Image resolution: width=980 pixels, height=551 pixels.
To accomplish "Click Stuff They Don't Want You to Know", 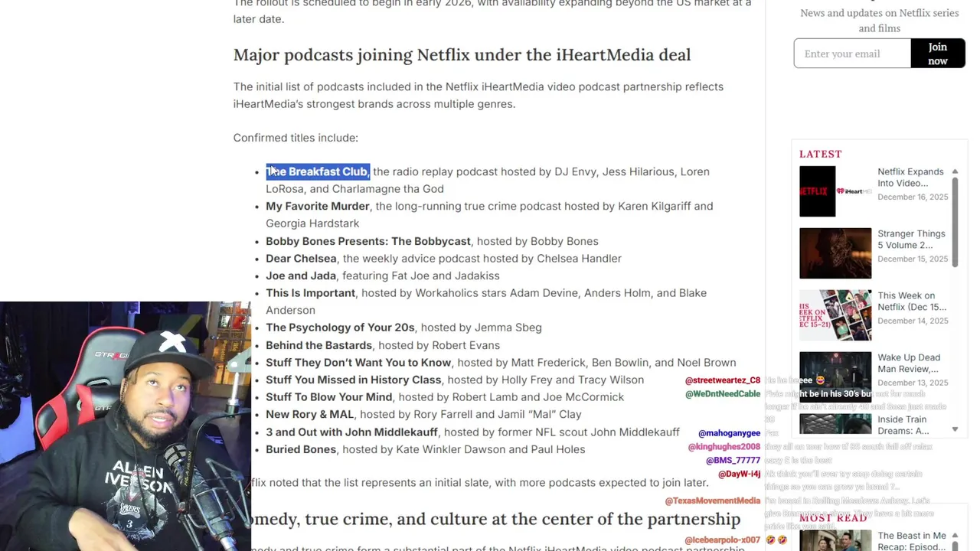I will [x=358, y=363].
